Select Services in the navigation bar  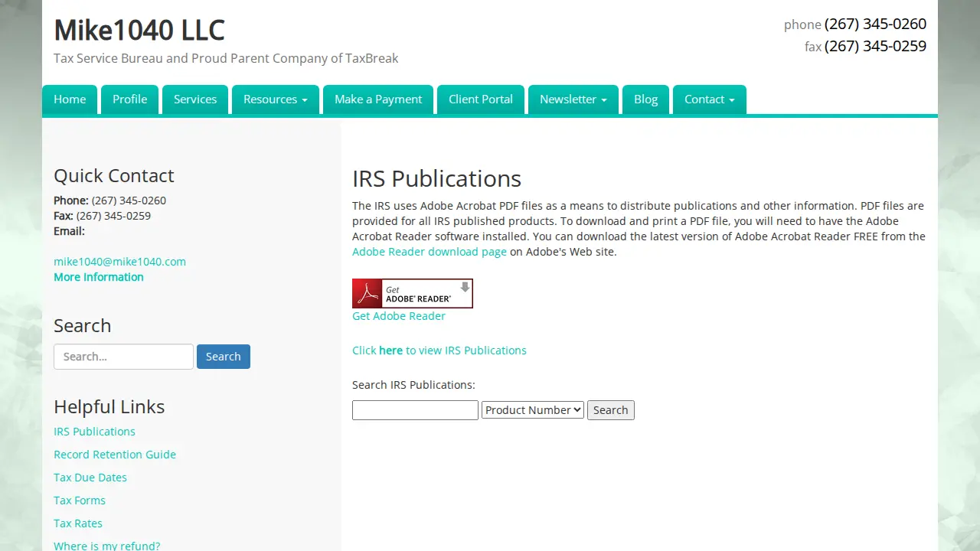195,99
